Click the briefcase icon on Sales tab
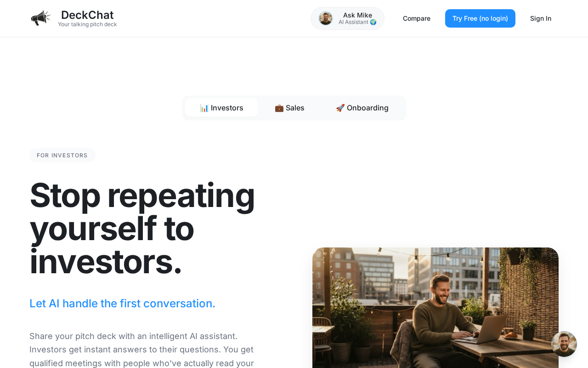588x368 pixels. pyautogui.click(x=279, y=108)
